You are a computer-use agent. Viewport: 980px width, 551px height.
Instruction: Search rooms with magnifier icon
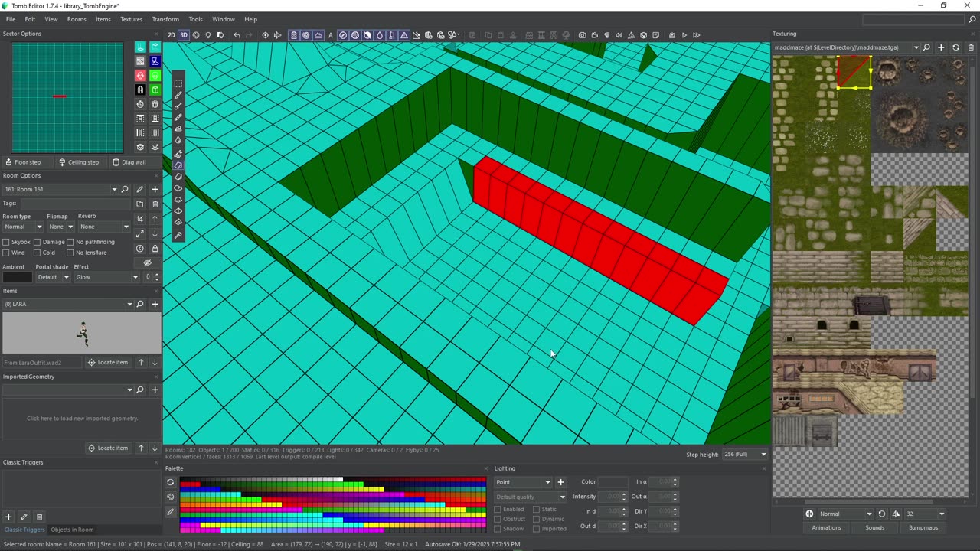(x=125, y=189)
